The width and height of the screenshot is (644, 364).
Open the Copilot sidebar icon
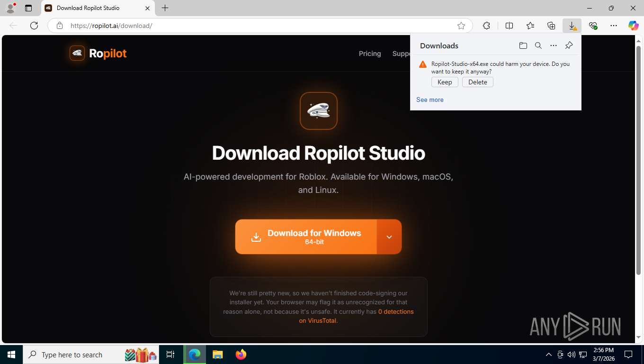tap(633, 26)
